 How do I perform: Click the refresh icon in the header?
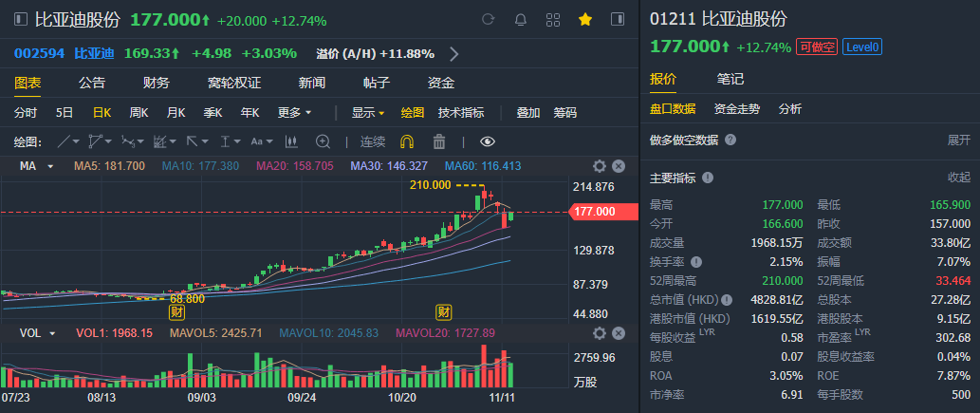489,19
